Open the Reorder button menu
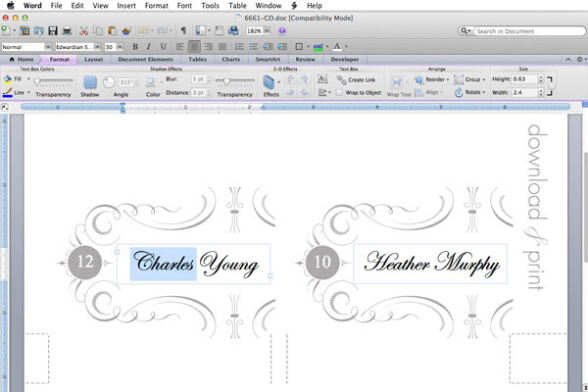The height and width of the screenshot is (392, 588). (431, 79)
